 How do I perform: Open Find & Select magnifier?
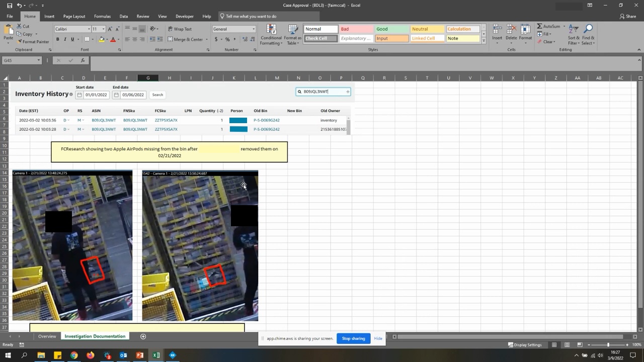(x=588, y=29)
